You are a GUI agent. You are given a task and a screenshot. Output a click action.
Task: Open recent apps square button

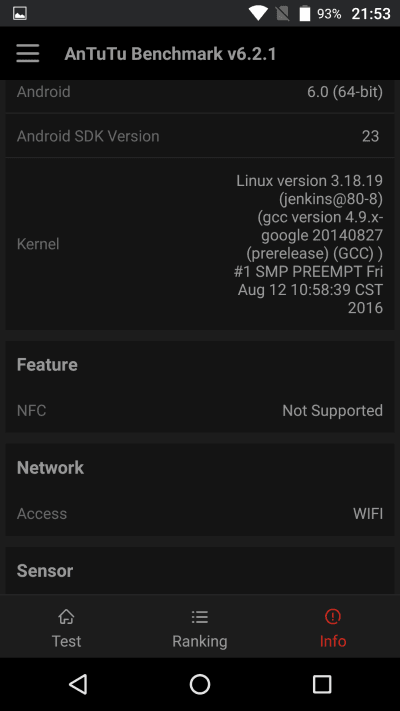tap(322, 684)
